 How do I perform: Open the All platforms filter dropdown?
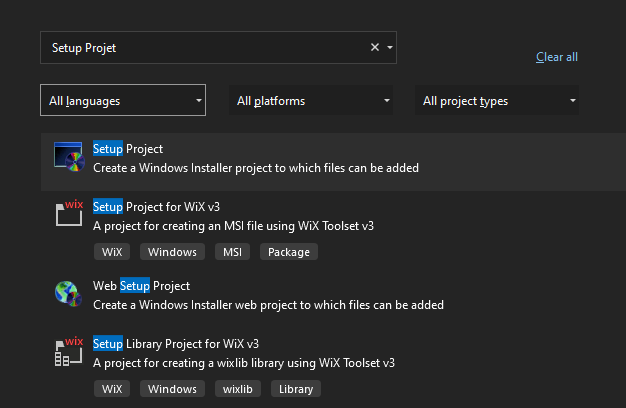pyautogui.click(x=311, y=100)
